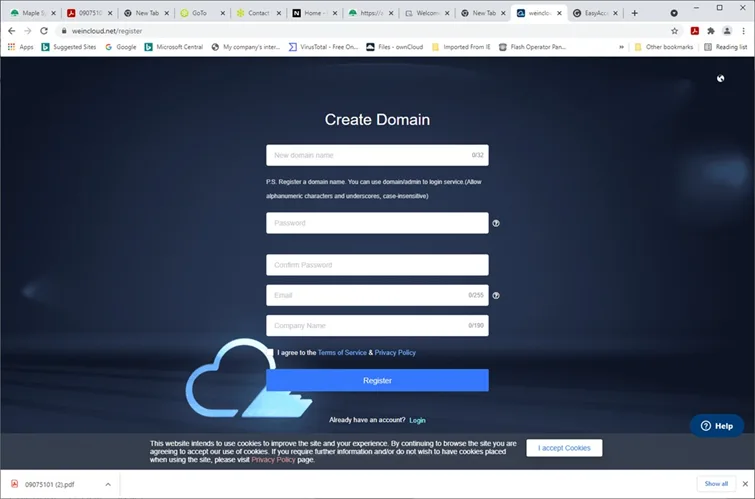Close the EasyAccess tab
Viewport: 755px width, 499px height.
(x=615, y=13)
